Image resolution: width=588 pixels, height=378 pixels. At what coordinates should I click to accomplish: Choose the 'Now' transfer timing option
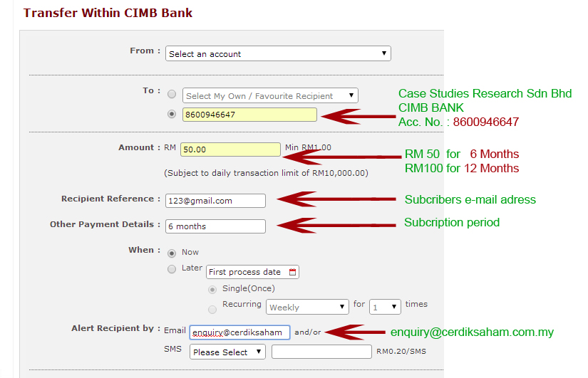[x=171, y=252]
